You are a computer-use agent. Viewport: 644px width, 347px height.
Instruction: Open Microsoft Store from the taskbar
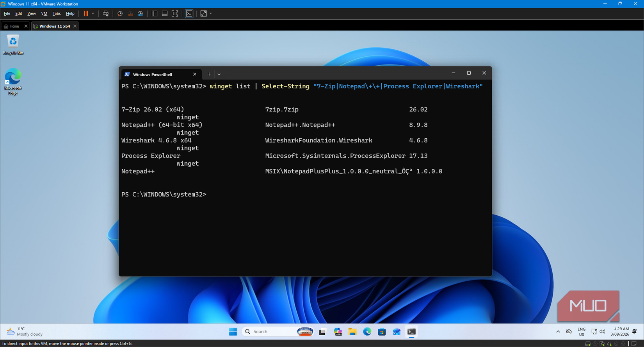pos(382,332)
